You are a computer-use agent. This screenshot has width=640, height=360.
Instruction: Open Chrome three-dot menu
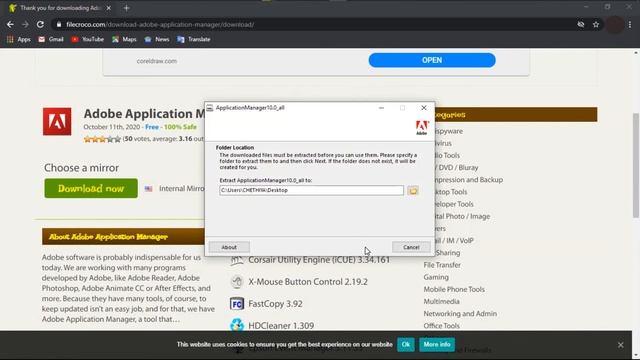point(630,24)
